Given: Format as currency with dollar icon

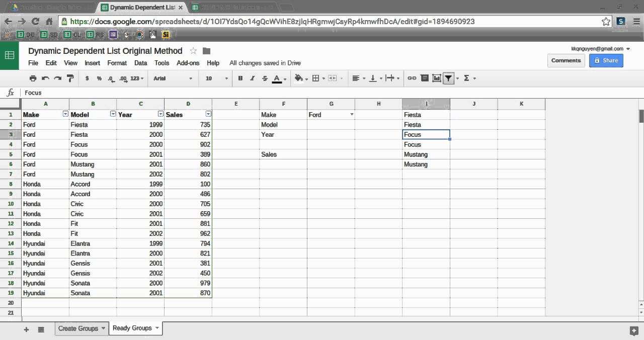Looking at the screenshot, I should (x=87, y=78).
